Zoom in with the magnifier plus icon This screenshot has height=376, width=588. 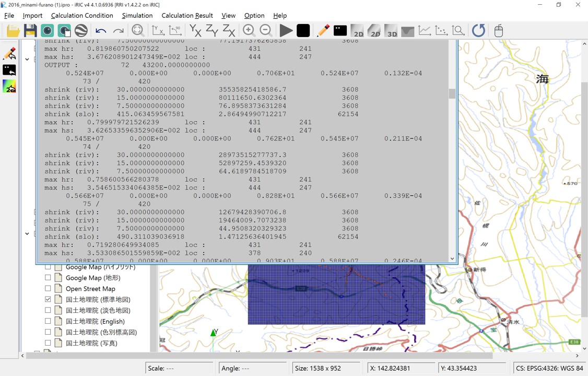pyautogui.click(x=248, y=30)
